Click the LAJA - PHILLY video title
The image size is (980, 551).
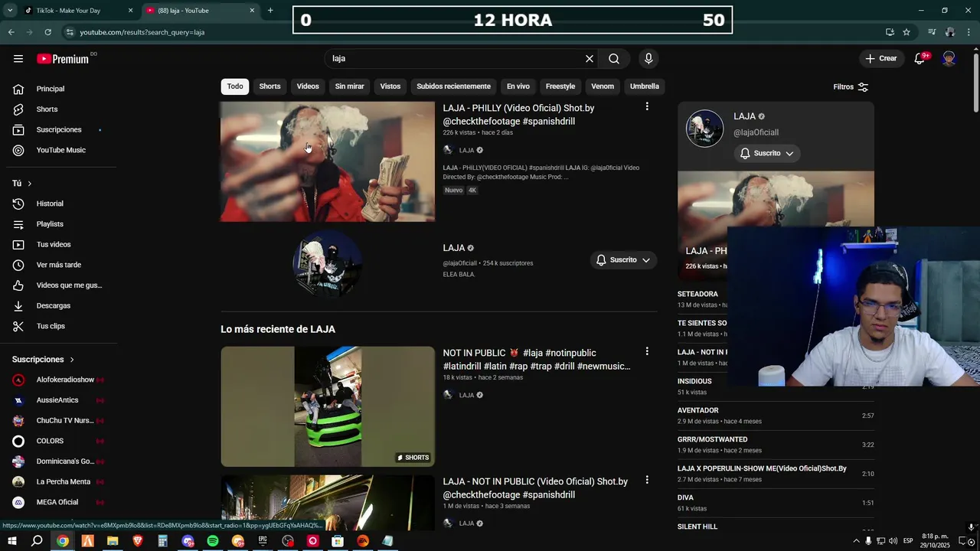click(x=518, y=115)
